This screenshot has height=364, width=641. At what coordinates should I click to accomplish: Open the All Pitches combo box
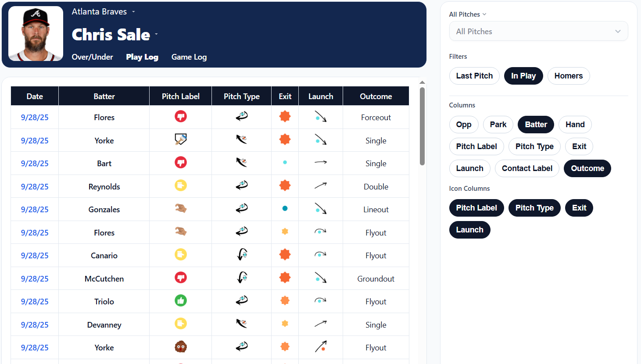tap(538, 32)
